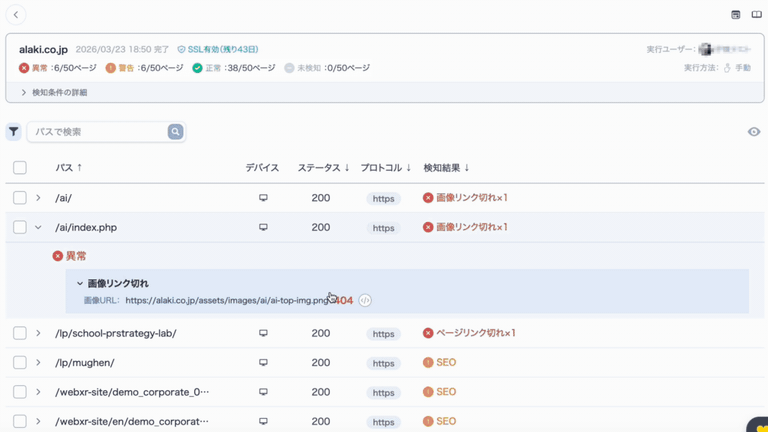The width and height of the screenshot is (768, 432).
Task: Sort by プロトコル column header
Action: 385,168
